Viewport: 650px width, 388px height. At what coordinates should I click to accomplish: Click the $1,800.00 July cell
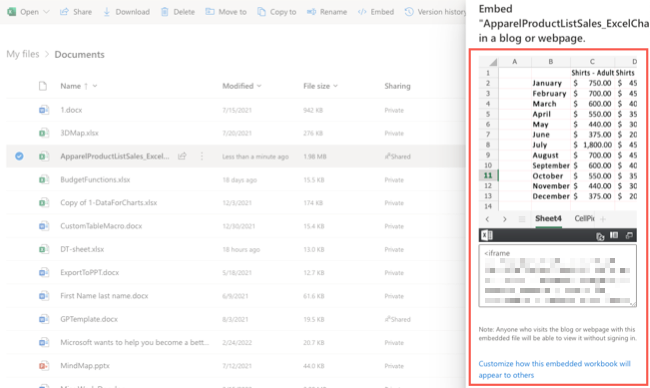592,145
